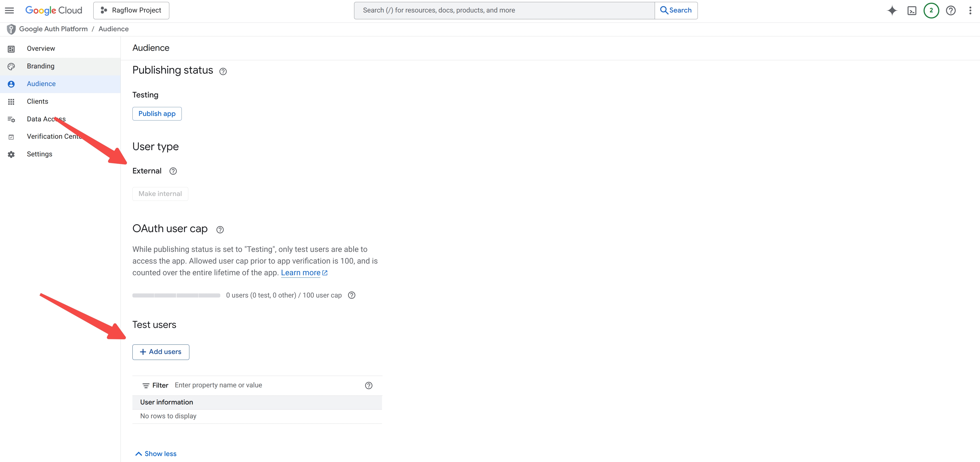Click the Make internal button

coord(160,194)
